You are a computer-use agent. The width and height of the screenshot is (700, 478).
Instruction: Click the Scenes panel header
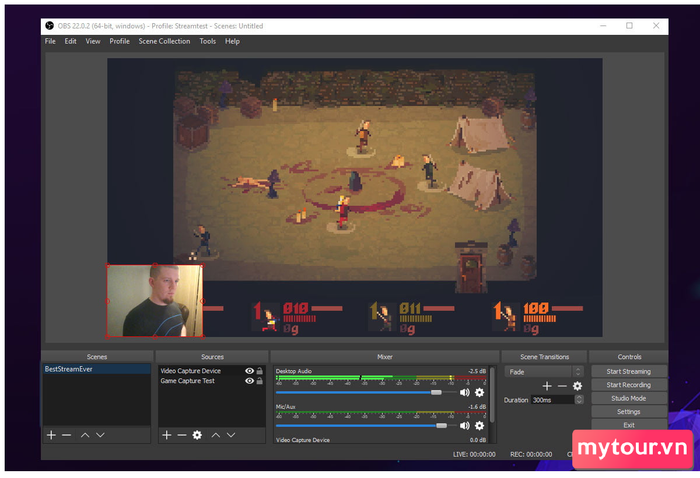coord(97,357)
